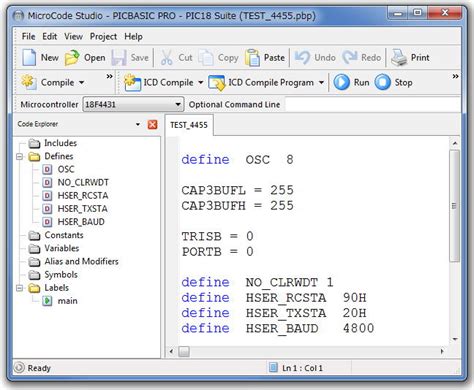Open the Microcontroller 18F4431 combo box
This screenshot has height=390, width=474.
133,105
